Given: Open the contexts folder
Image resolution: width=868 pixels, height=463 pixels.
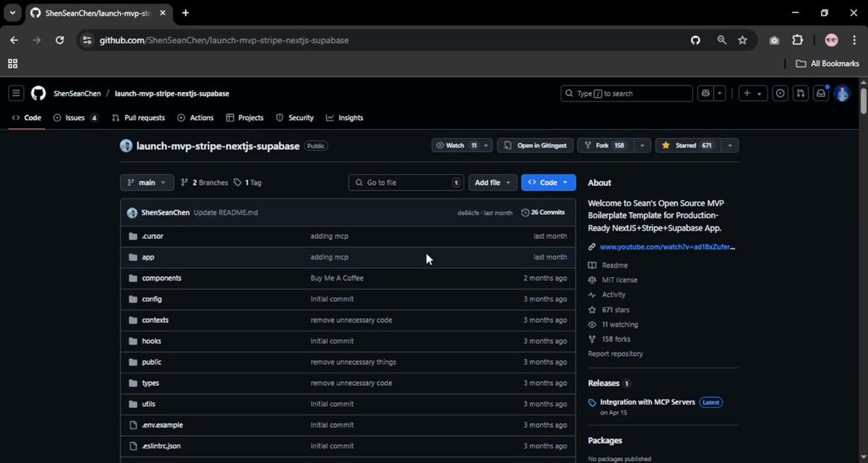Looking at the screenshot, I should (x=155, y=320).
